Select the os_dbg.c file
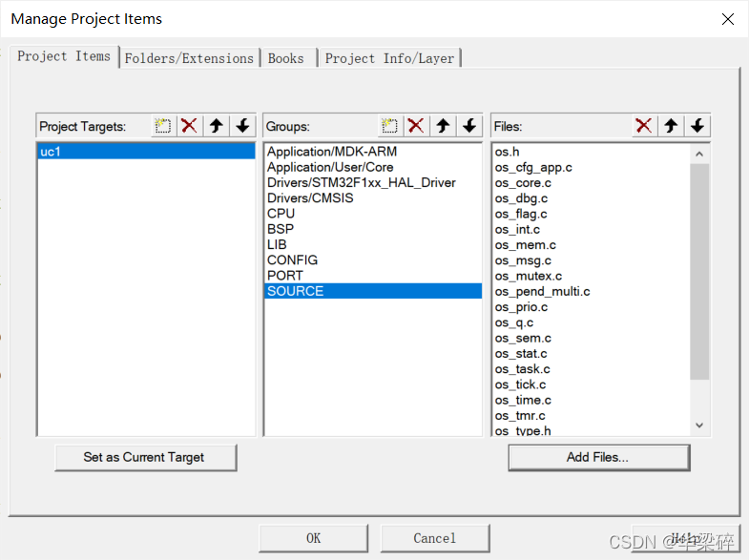749x560 pixels. (592, 198)
